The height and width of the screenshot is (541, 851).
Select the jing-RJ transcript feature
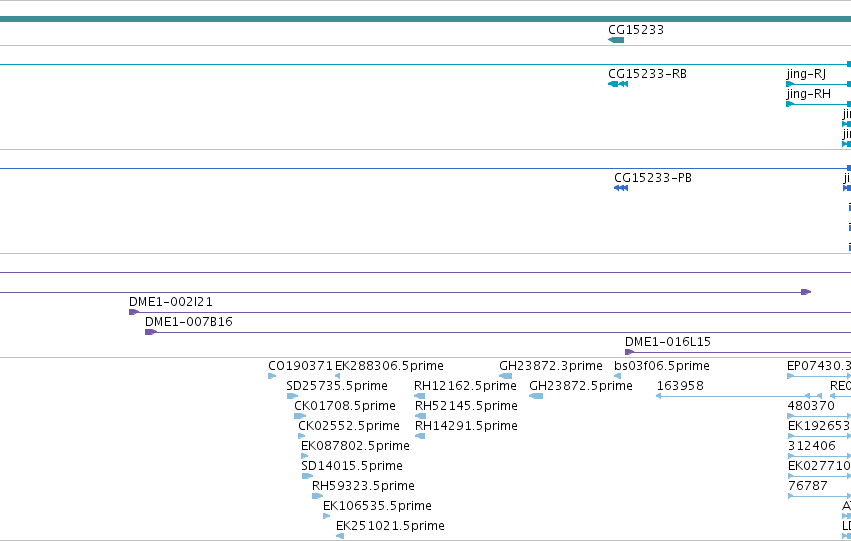pyautogui.click(x=818, y=84)
